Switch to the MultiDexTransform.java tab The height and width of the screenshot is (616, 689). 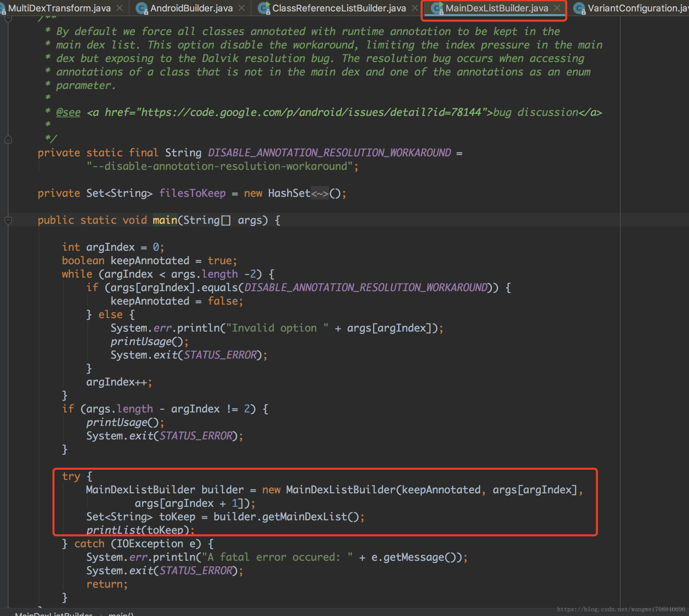tap(59, 8)
